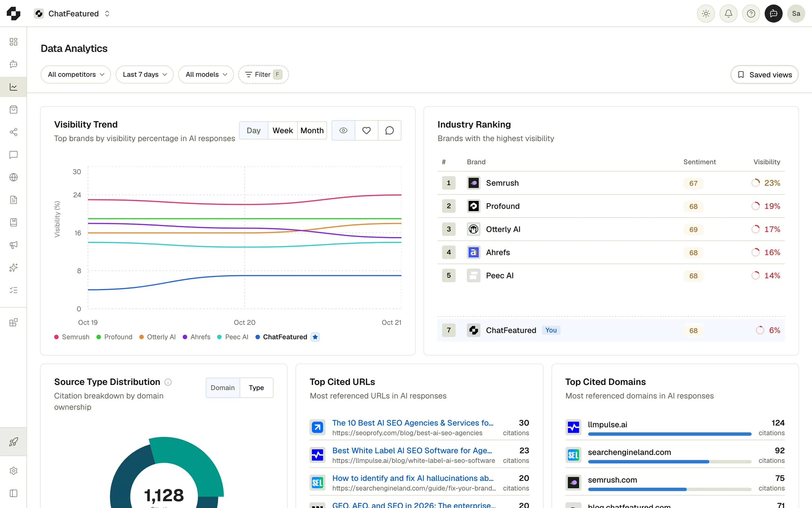Open How to identify and fix AI hallucinations link
This screenshot has height=508, width=812.
(413, 478)
